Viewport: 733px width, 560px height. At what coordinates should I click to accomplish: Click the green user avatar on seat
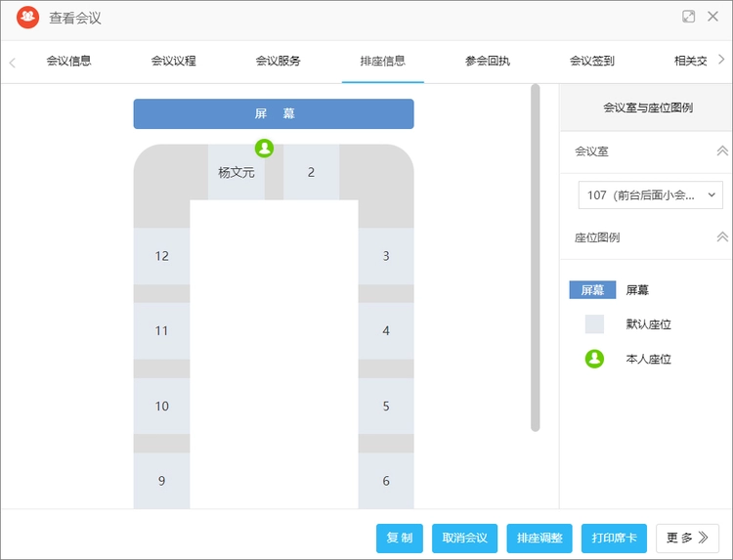coord(264,149)
